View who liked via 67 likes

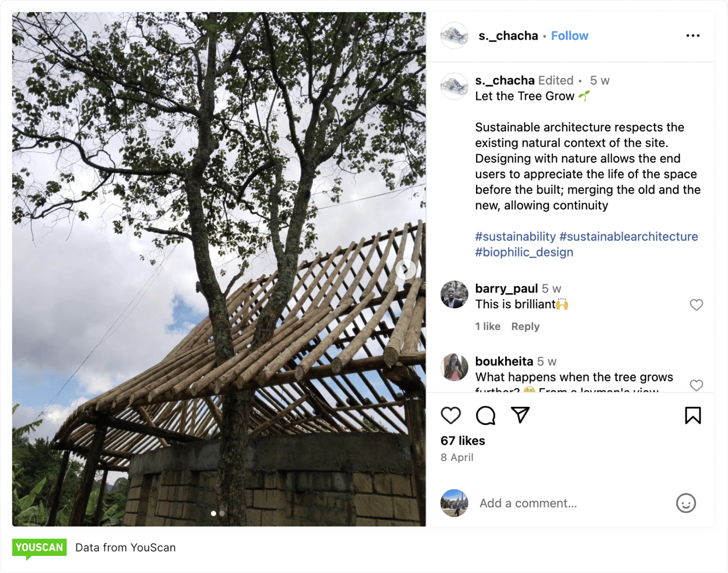(x=462, y=440)
